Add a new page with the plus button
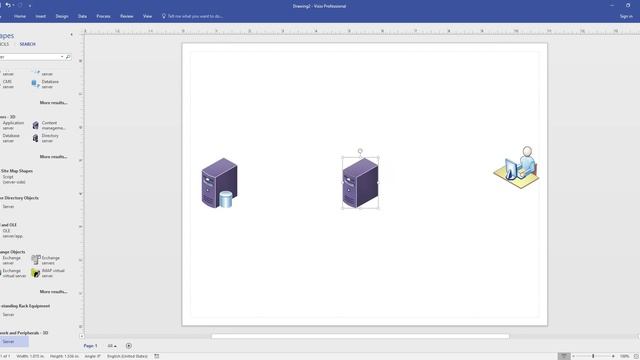This screenshot has height=360, width=640. pos(129,346)
